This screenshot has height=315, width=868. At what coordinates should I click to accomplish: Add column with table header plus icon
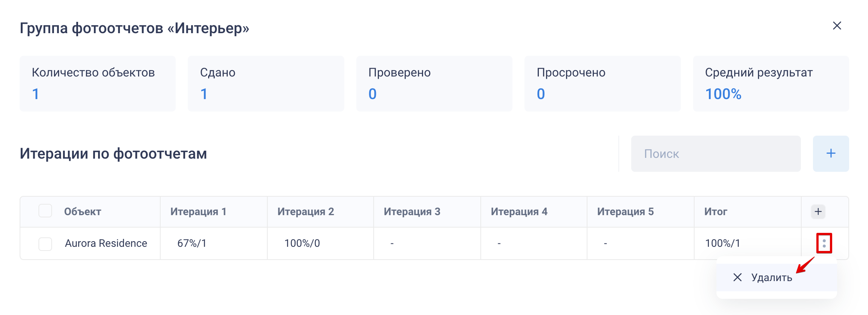pos(818,211)
